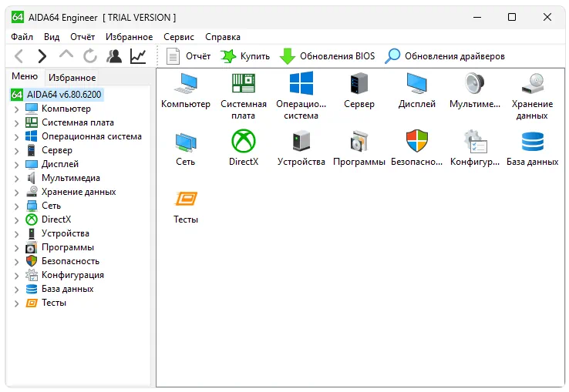The height and width of the screenshot is (392, 569).
Task: Expand the Тесты tree node chevron
Action: 16,303
